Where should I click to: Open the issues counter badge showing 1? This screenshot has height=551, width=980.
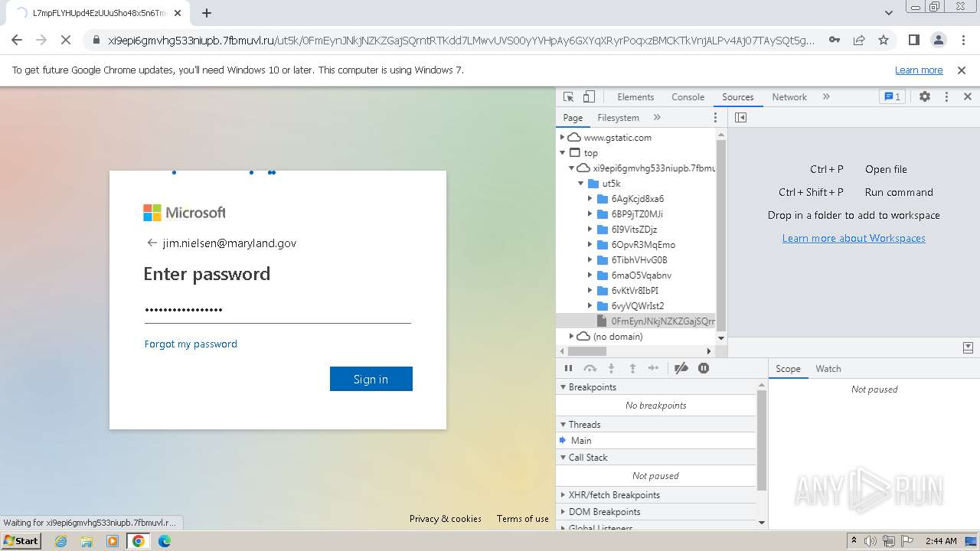pos(892,97)
